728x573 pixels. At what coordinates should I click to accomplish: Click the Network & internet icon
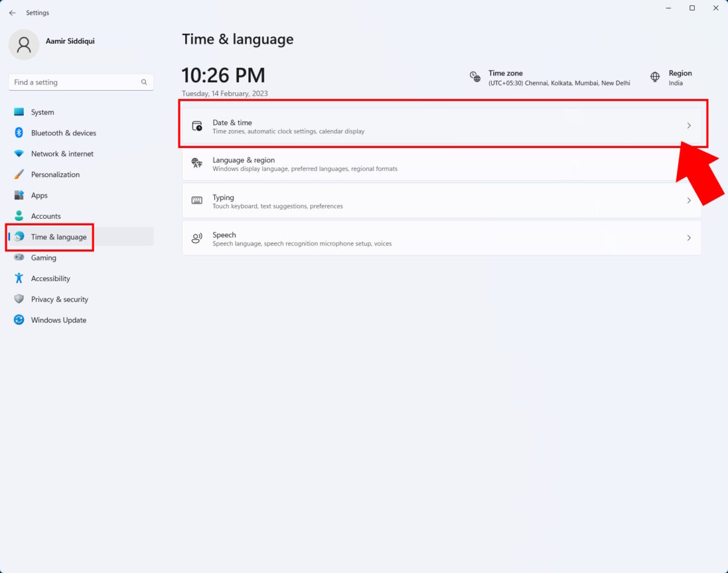click(19, 153)
